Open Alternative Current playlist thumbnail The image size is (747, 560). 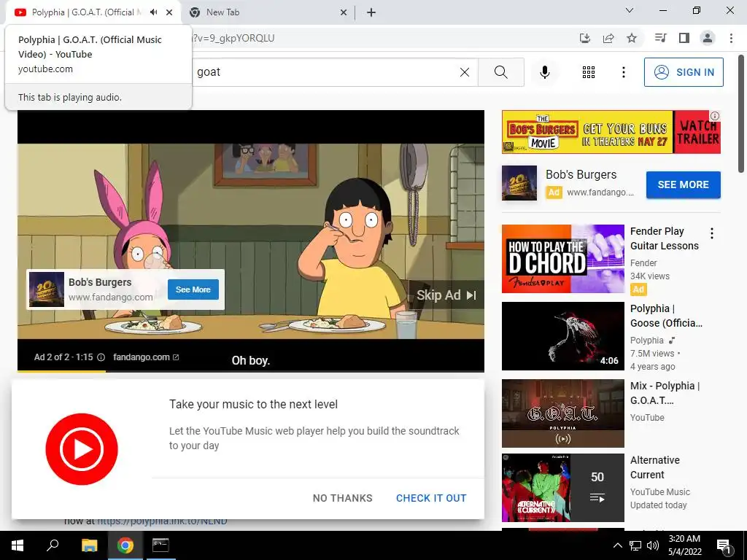tap(562, 488)
